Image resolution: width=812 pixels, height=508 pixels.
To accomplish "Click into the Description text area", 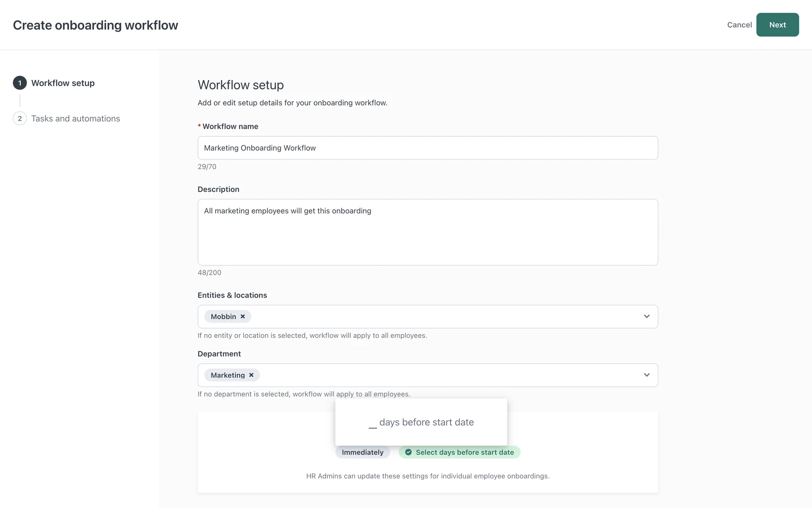I will pyautogui.click(x=428, y=232).
